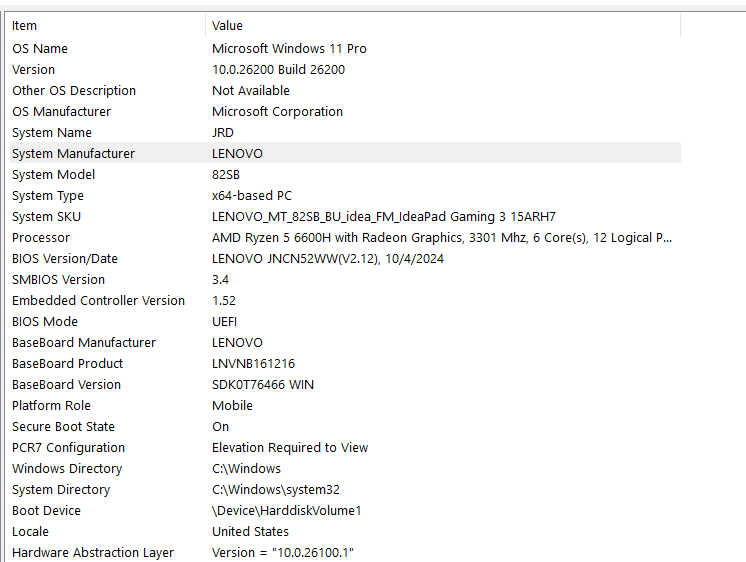Click the 1.52 controller version value
The width and height of the screenshot is (746, 562).
coord(224,300)
